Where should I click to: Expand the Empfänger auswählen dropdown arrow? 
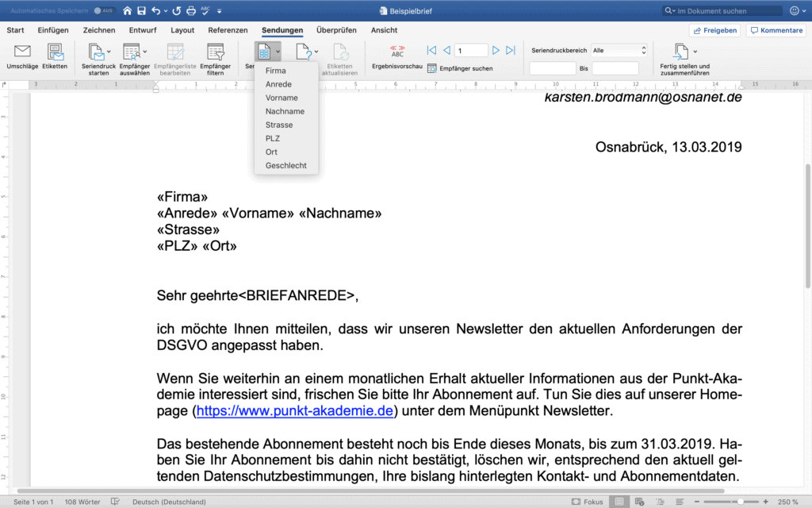pos(144,52)
